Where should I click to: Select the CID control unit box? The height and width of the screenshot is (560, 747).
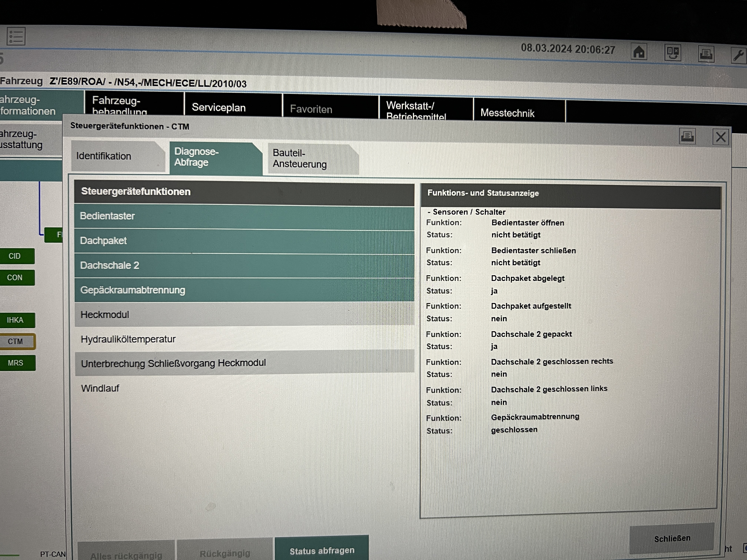click(x=17, y=256)
